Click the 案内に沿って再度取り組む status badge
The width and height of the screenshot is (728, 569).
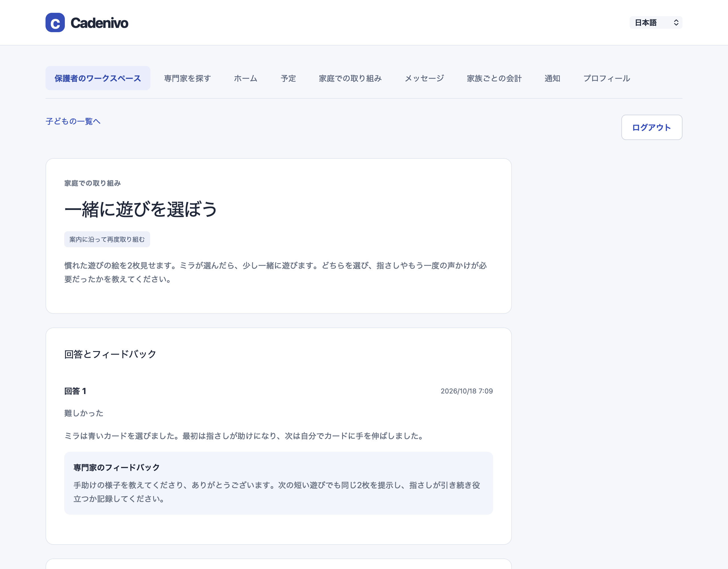[x=107, y=240]
